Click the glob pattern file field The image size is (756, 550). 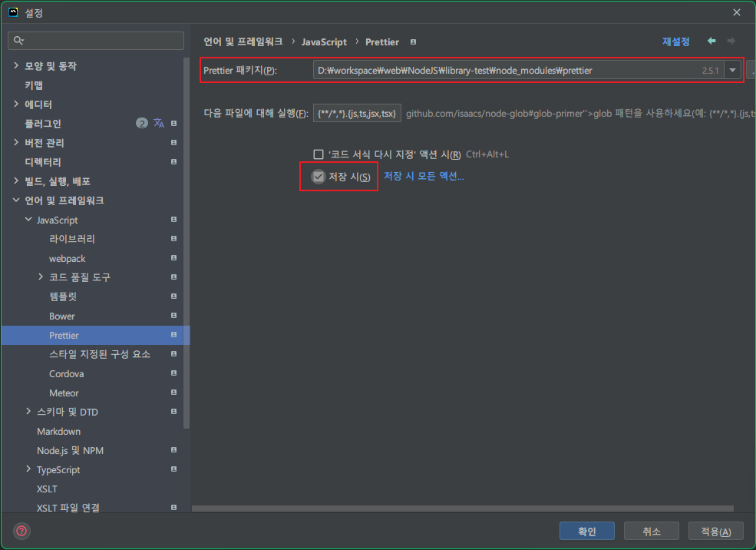coord(357,114)
